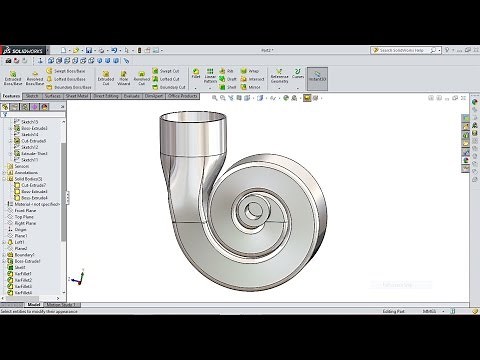Select Shell1 feature in tree
The image size is (480, 360).
(x=17, y=268)
